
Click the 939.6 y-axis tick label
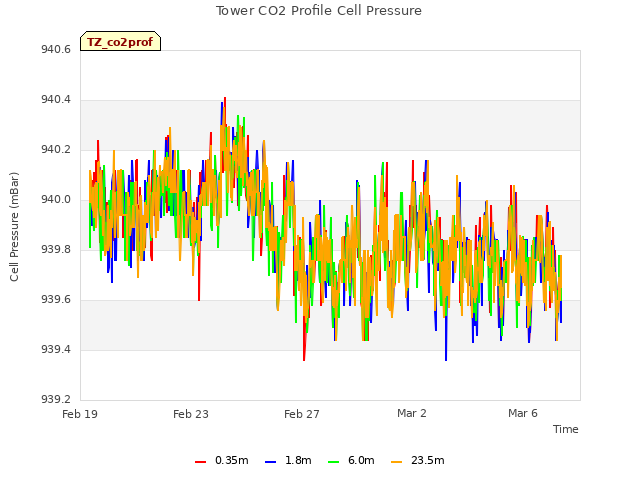(x=56, y=300)
